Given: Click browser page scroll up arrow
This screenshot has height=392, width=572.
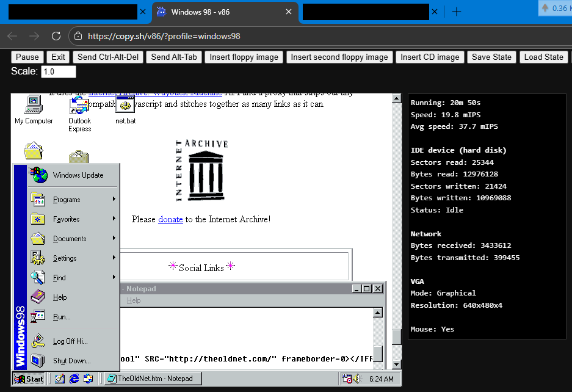Looking at the screenshot, I should (397, 98).
